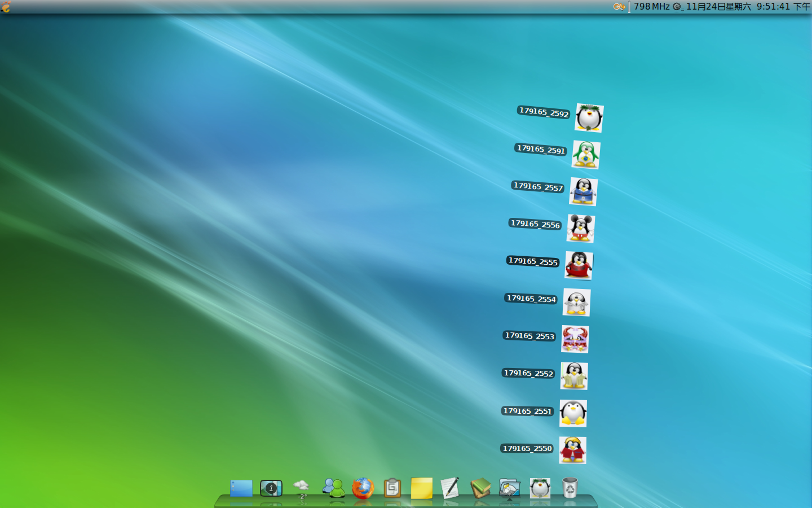The width and height of the screenshot is (812, 508).
Task: Open the Trash in the dock
Action: [x=570, y=488]
